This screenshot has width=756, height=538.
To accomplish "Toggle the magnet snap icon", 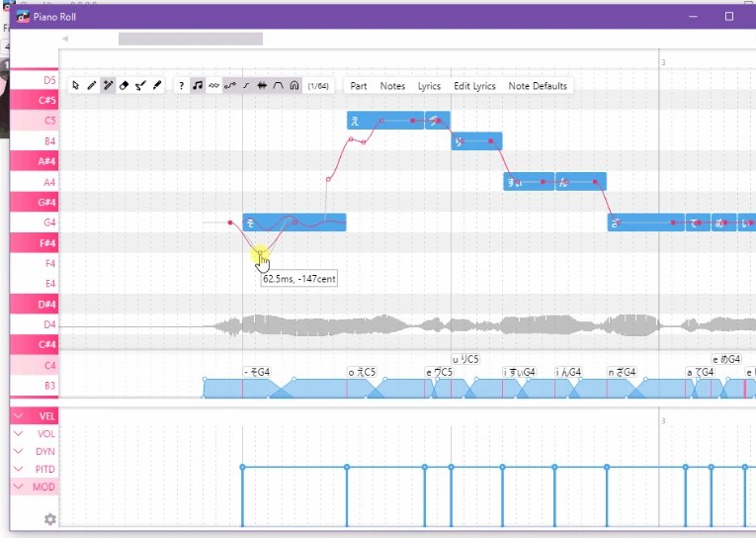I will (x=294, y=85).
